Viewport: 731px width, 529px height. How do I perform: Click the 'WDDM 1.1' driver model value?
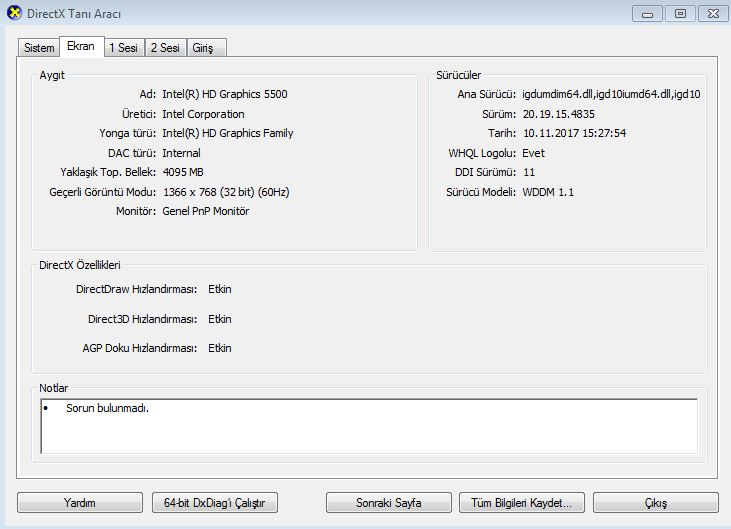[x=548, y=192]
